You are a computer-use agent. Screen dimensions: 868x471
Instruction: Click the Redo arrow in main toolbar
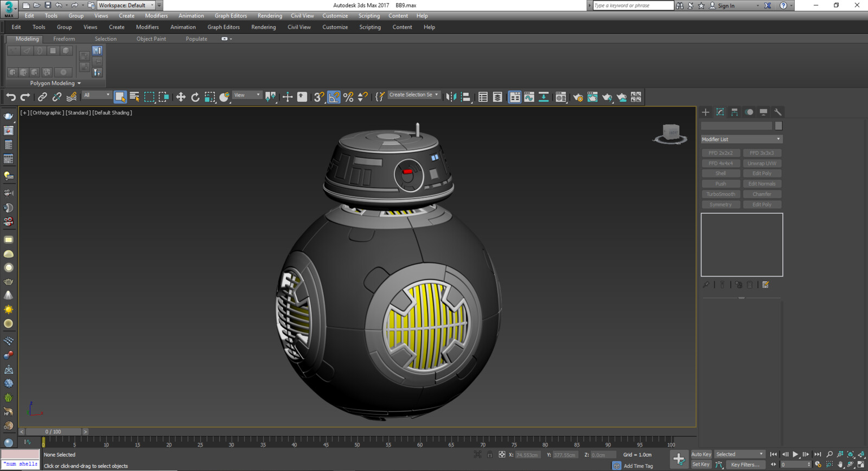(25, 97)
